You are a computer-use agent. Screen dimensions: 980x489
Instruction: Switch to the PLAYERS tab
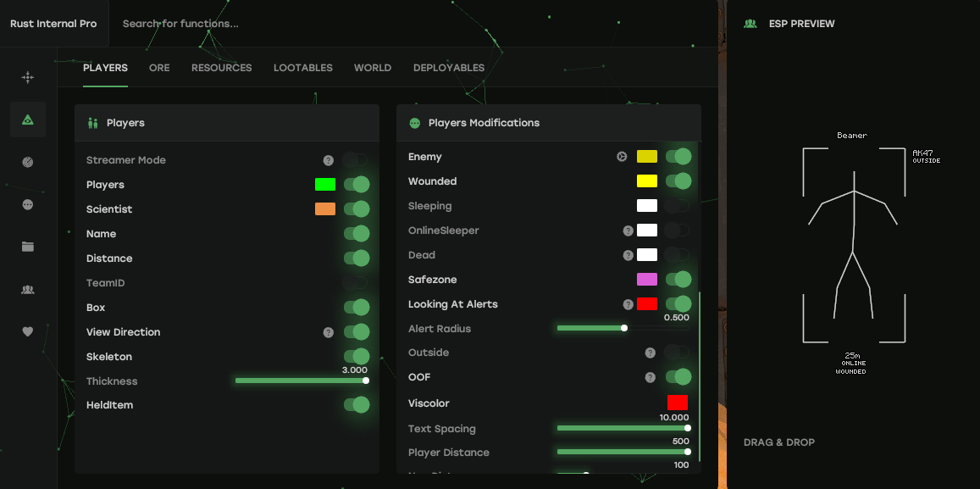(105, 68)
